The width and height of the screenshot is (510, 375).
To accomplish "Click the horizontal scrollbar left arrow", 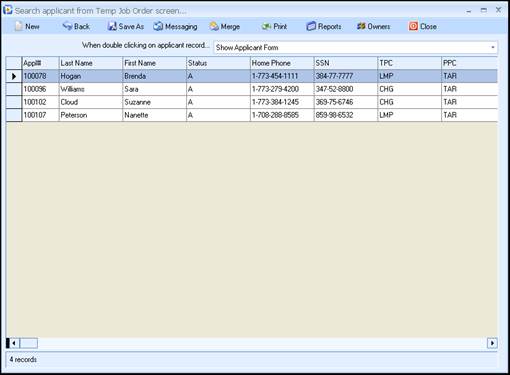I will (x=14, y=343).
